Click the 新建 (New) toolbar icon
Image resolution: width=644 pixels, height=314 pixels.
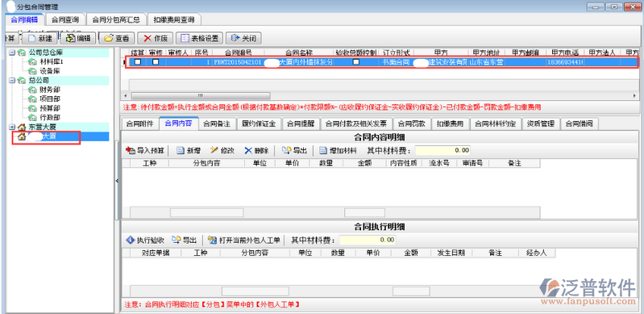(x=31, y=38)
